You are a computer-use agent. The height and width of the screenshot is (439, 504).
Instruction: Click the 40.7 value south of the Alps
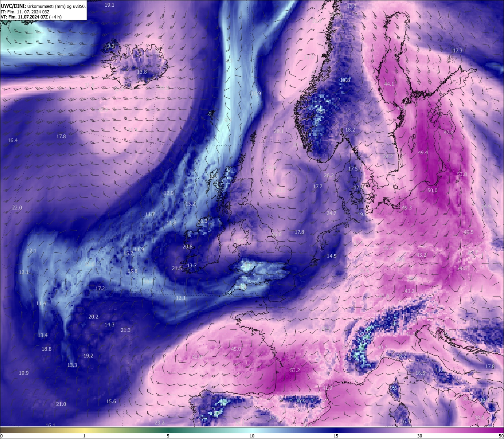point(382,348)
